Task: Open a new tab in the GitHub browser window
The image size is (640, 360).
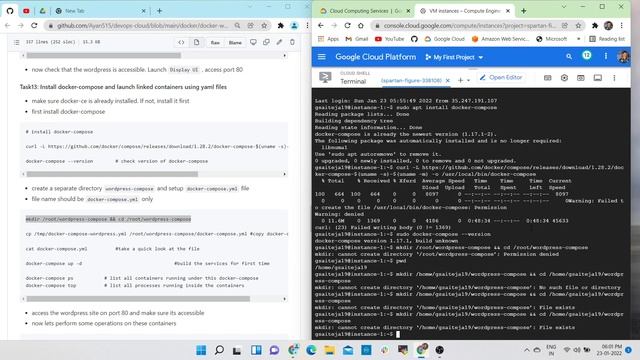Action: point(160,11)
